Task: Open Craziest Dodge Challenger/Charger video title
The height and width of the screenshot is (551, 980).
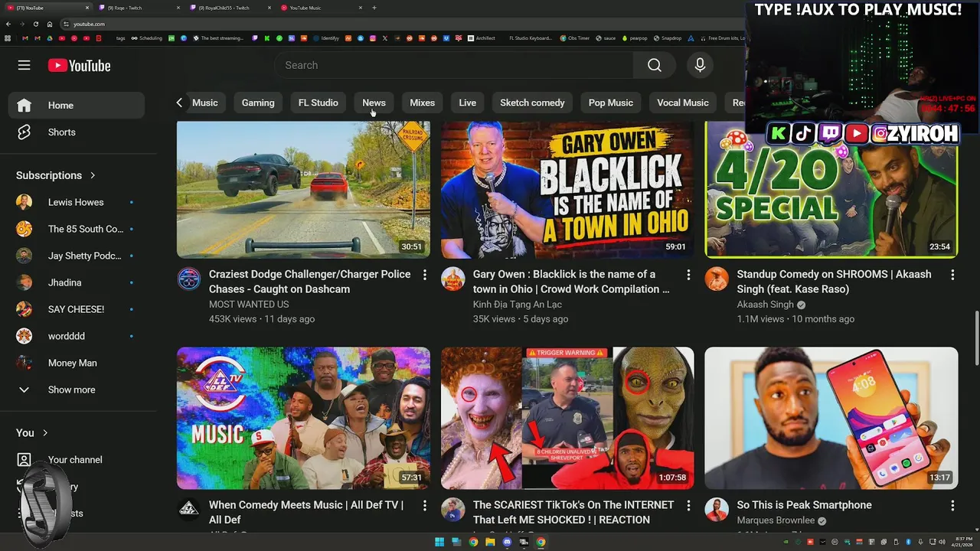Action: (309, 282)
